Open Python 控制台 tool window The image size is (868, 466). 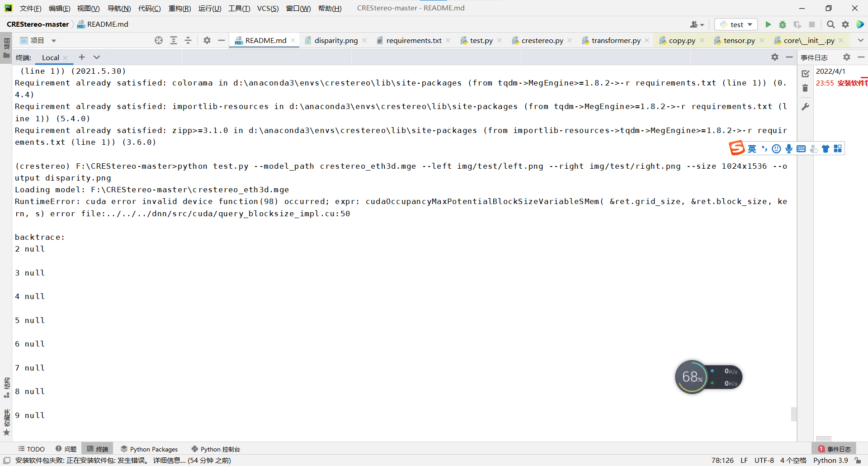216,449
